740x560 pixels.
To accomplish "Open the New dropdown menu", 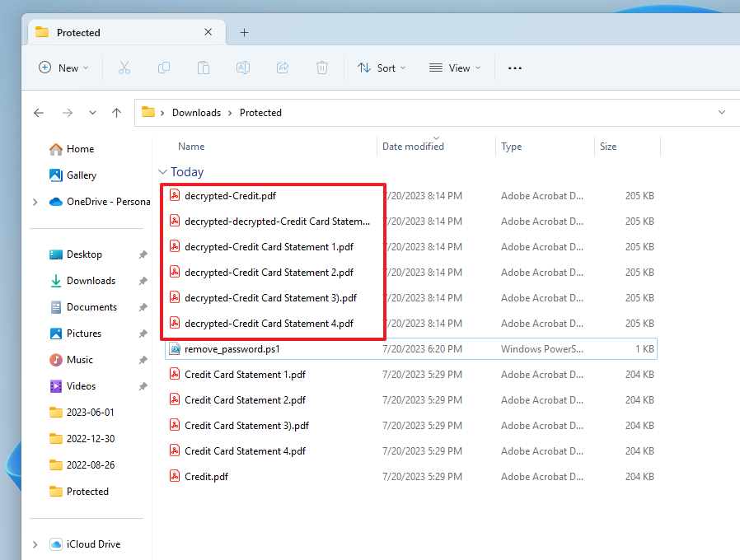I will click(x=63, y=68).
